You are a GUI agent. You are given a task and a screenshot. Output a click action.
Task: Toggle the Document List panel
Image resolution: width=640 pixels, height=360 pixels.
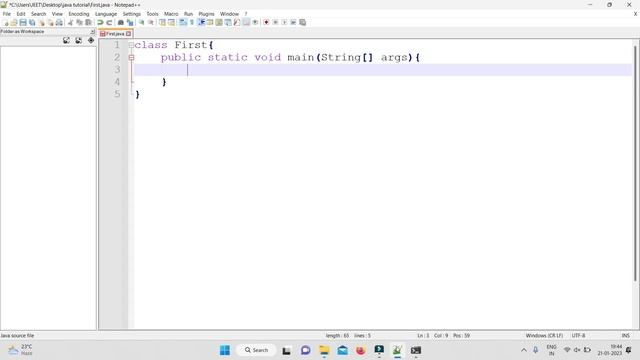228,22
